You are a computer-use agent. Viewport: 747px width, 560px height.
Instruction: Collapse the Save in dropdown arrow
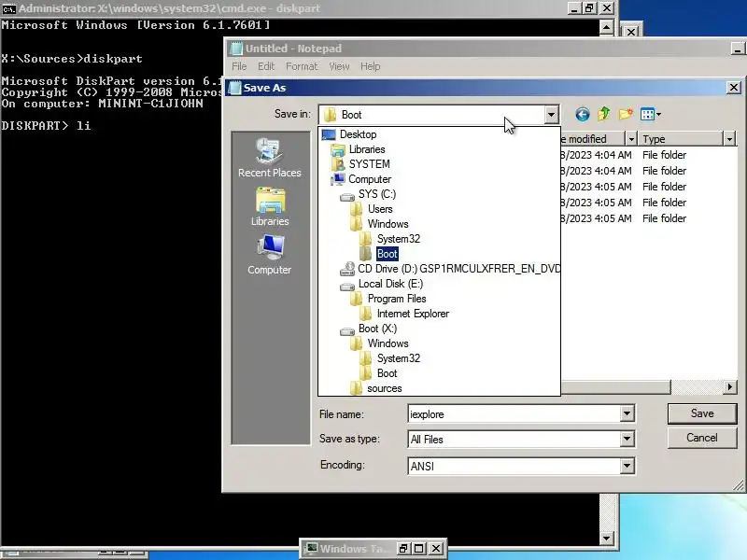pyautogui.click(x=551, y=115)
